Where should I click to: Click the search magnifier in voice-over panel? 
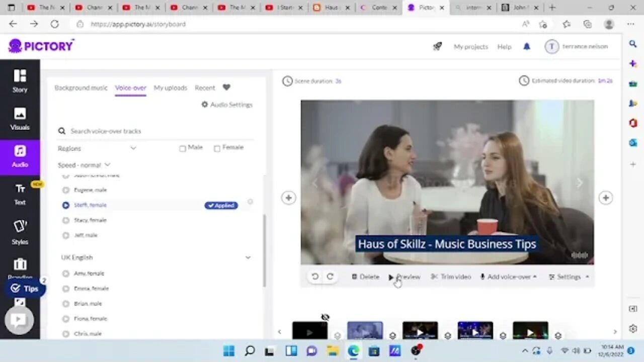62,131
